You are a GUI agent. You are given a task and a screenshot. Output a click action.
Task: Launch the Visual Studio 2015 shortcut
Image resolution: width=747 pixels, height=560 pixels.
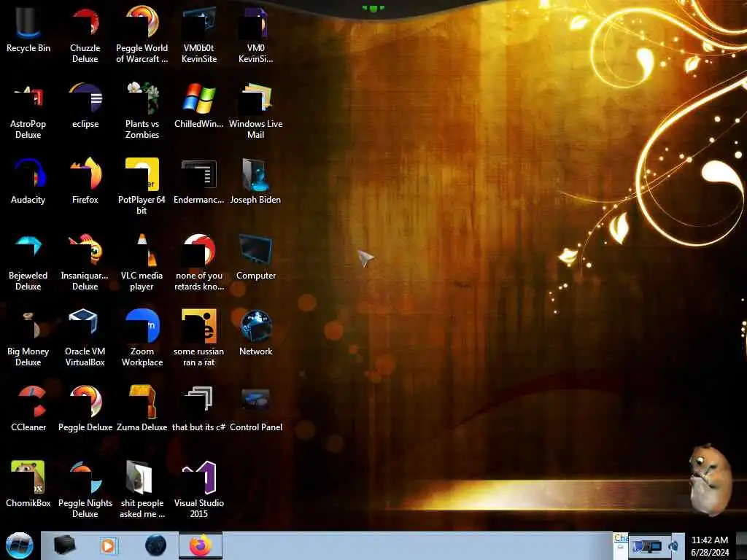[198, 490]
